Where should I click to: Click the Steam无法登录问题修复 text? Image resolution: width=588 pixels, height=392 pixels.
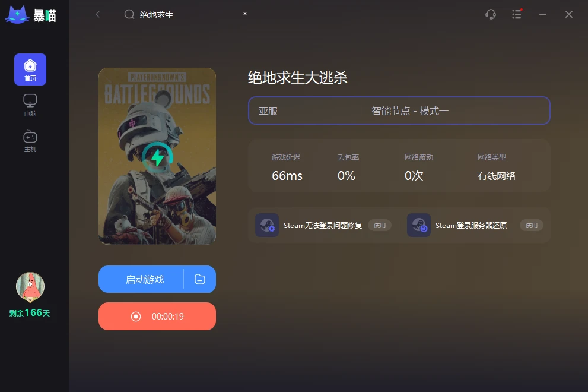point(323,225)
